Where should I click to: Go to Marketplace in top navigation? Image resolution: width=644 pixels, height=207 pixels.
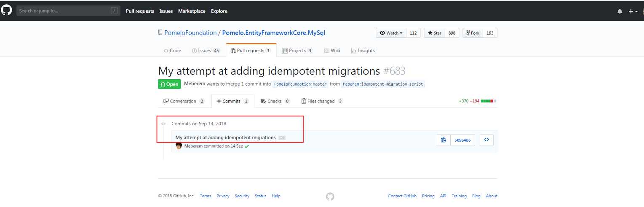click(192, 11)
